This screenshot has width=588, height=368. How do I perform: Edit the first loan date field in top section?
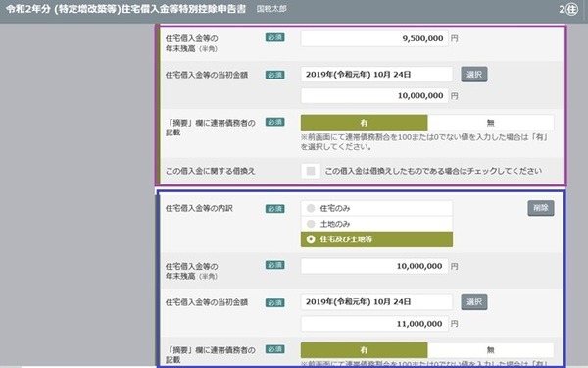click(376, 75)
